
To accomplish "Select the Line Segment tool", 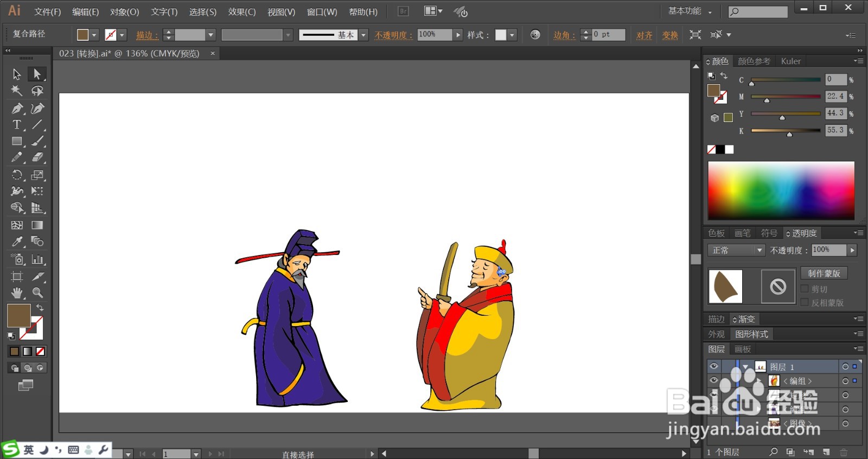I will 37,125.
